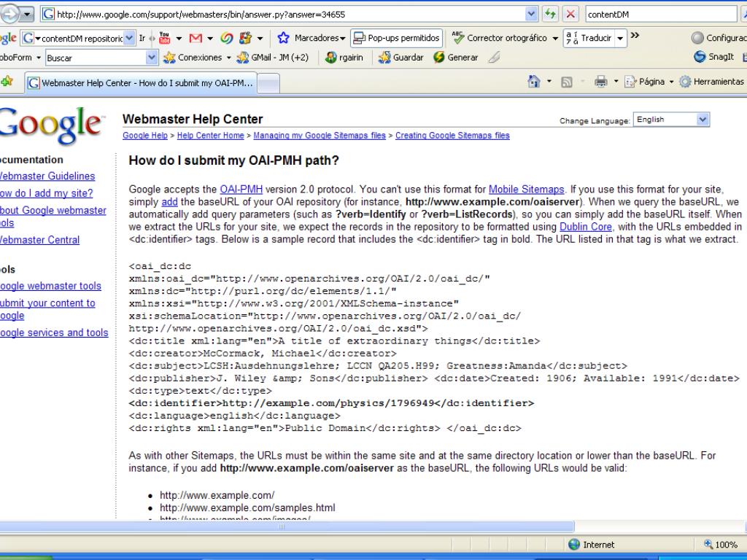This screenshot has height=560, width=747.
Task: Expand the Traducir dropdown arrow
Action: [620, 38]
